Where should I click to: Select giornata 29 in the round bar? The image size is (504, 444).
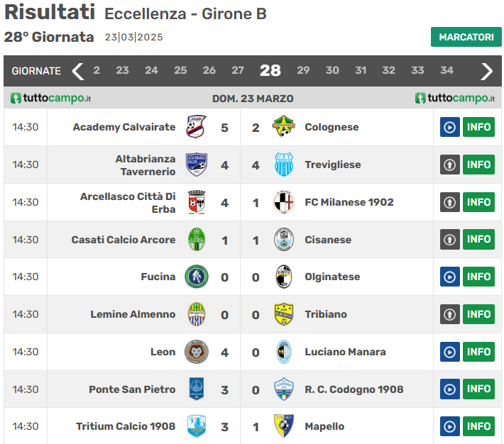303,70
